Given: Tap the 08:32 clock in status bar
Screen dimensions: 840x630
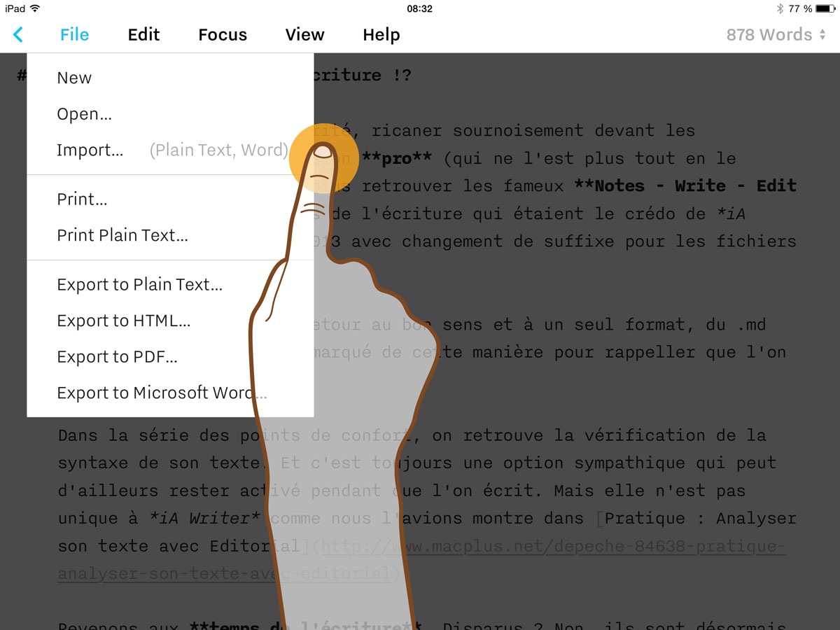Looking at the screenshot, I should pyautogui.click(x=419, y=8).
